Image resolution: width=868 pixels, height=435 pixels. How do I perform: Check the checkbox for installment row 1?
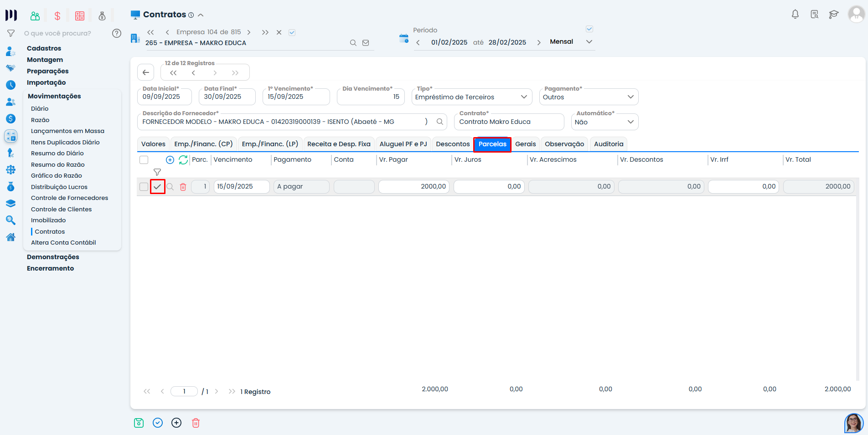pos(144,187)
